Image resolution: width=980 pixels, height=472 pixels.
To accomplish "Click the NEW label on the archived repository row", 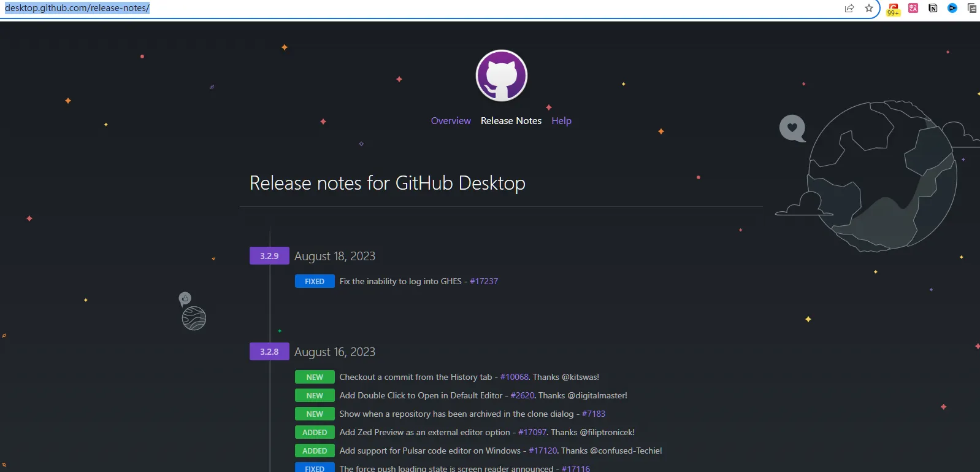I will click(x=315, y=414).
